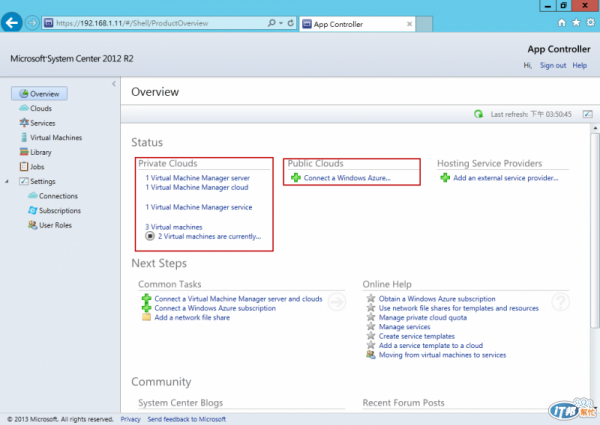
Task: Open Favorites with the star icon
Action: click(x=576, y=23)
